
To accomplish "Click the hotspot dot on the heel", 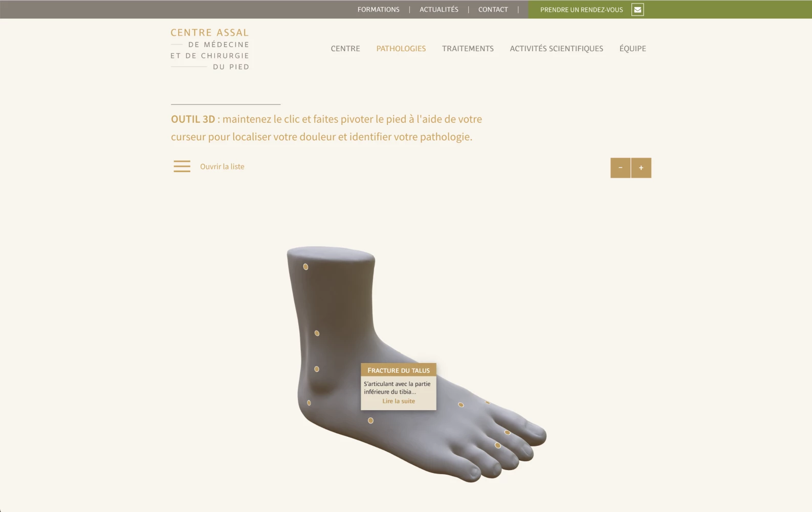I will click(x=309, y=403).
